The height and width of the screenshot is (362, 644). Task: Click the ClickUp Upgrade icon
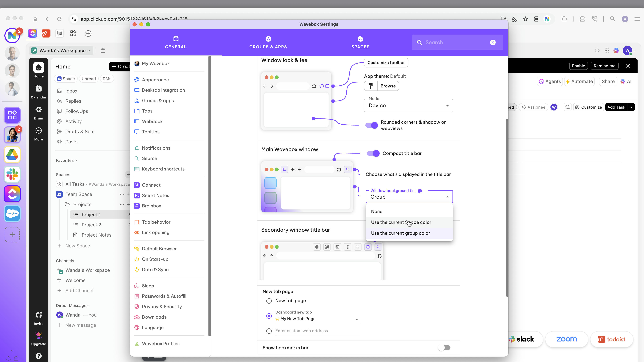point(38,339)
